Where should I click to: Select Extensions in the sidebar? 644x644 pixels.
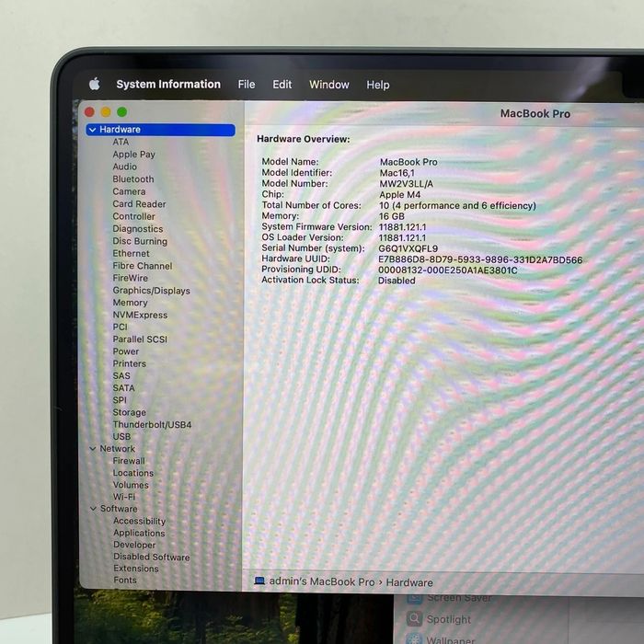coord(136,569)
